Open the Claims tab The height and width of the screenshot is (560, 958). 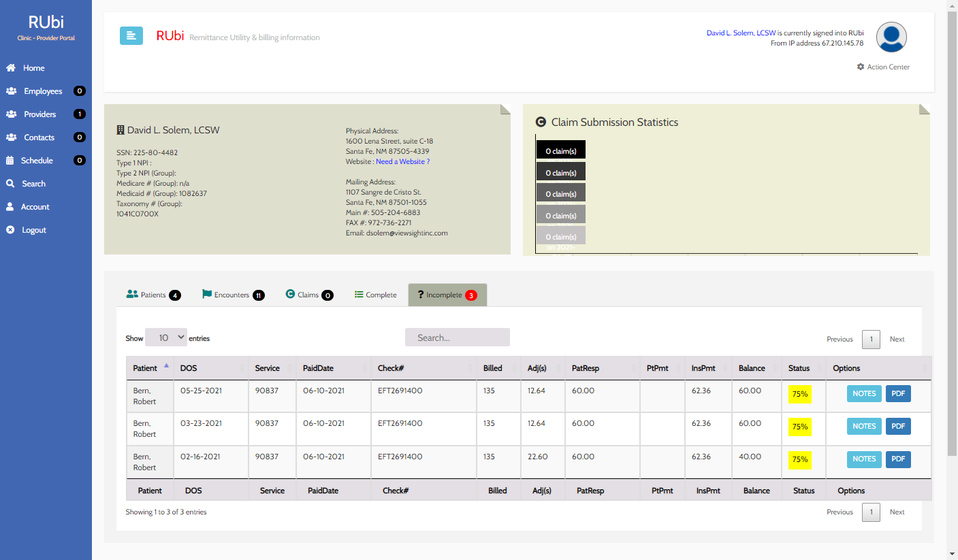click(308, 295)
